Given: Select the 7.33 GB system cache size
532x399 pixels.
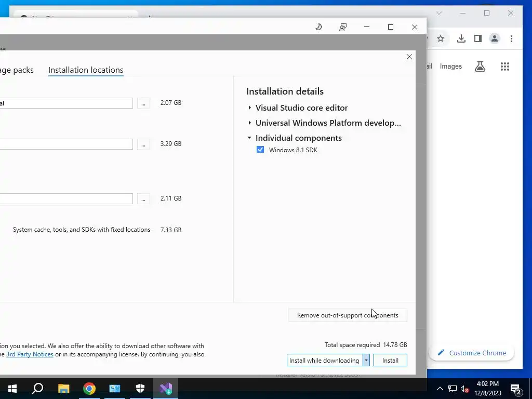Looking at the screenshot, I should click(171, 230).
